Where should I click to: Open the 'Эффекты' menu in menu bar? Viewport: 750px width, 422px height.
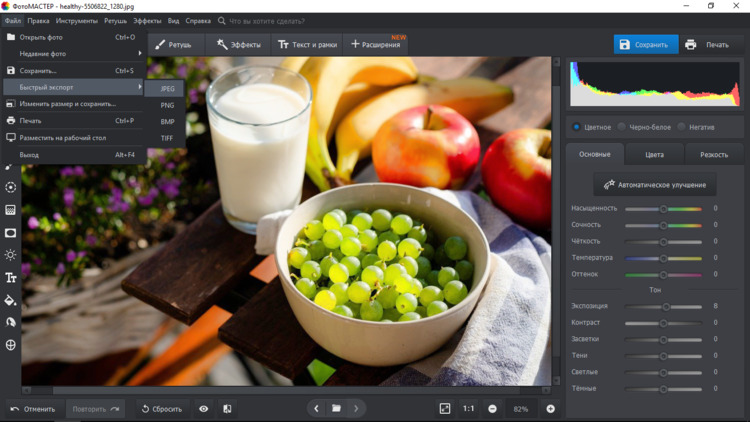pyautogui.click(x=147, y=20)
